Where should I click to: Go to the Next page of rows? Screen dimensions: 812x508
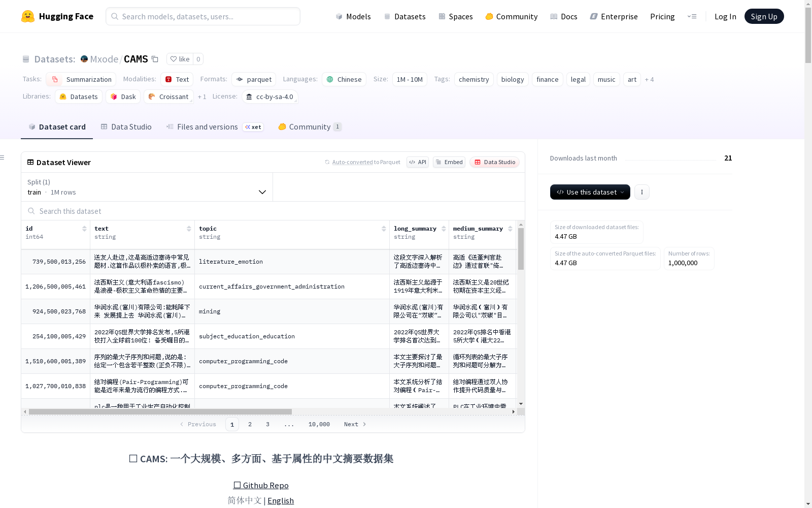pyautogui.click(x=355, y=424)
